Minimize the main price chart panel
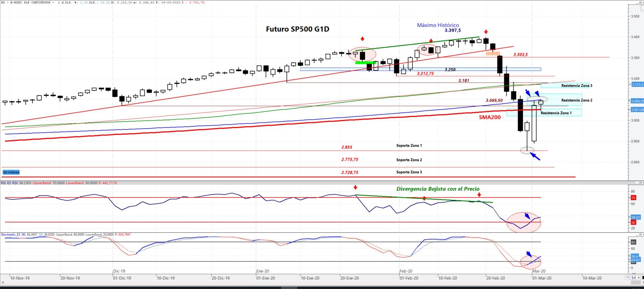 tap(637, 2)
